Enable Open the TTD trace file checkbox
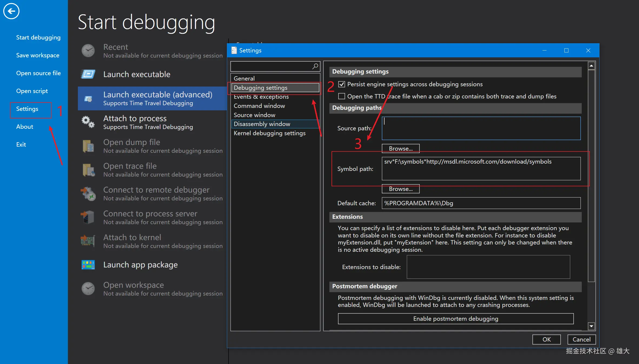 pos(342,96)
